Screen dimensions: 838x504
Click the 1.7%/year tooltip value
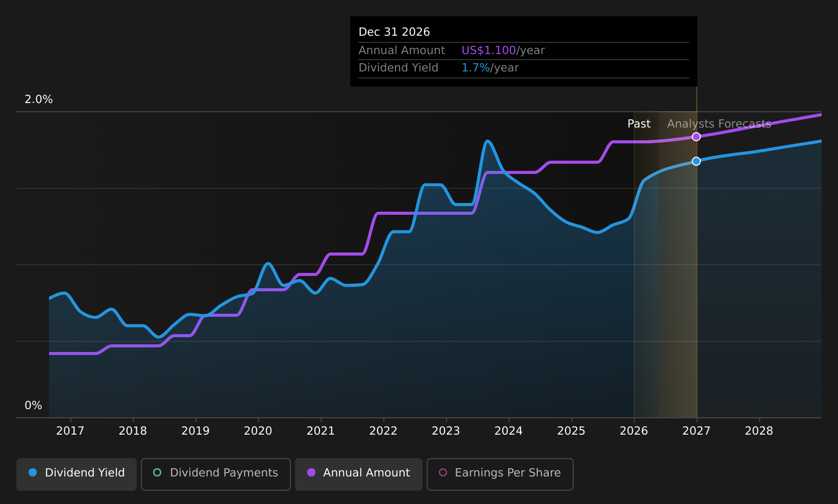(x=490, y=68)
